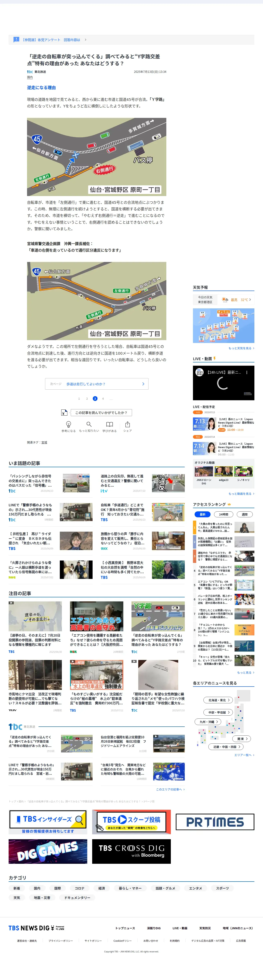The height and width of the screenshot is (980, 263).
Task: Open the 地震・災害 category chip
Action: coord(42,898)
